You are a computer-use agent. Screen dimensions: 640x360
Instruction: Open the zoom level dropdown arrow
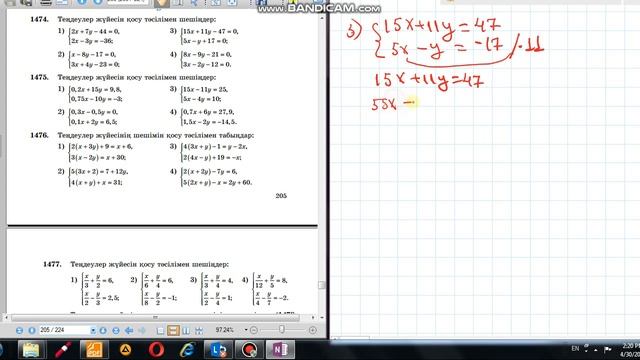246,330
